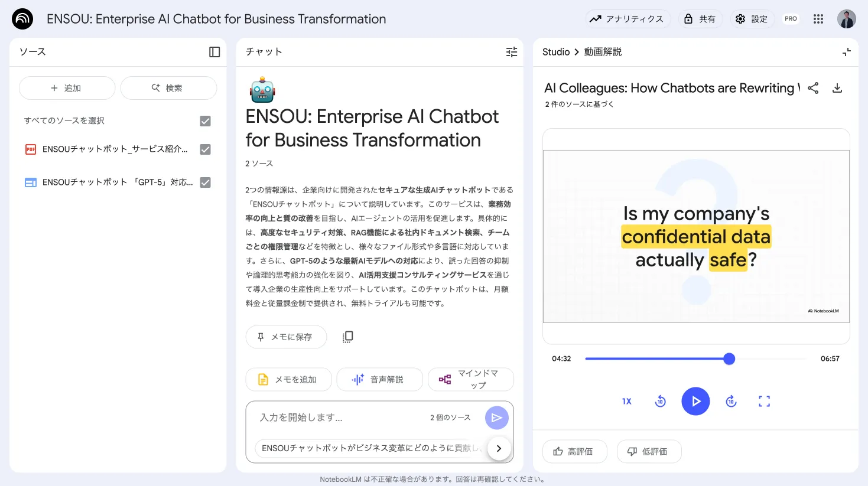Viewport: 868px width, 486px height.
Task: Click 低評価 thumbs down button
Action: coord(649,452)
